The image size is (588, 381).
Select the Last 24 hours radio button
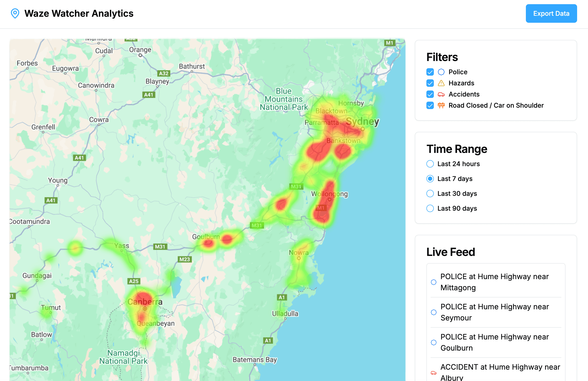point(430,164)
